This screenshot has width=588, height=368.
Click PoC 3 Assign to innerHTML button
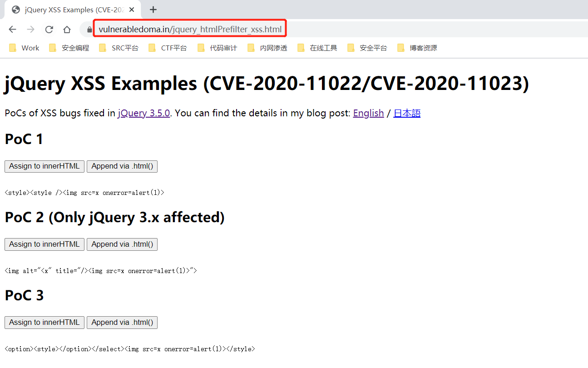click(44, 323)
